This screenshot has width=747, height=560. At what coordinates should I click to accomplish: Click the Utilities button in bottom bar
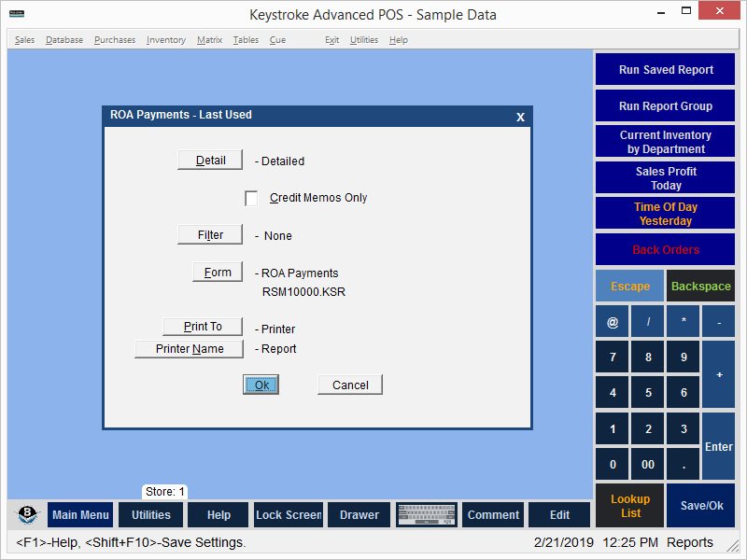pyautogui.click(x=150, y=515)
